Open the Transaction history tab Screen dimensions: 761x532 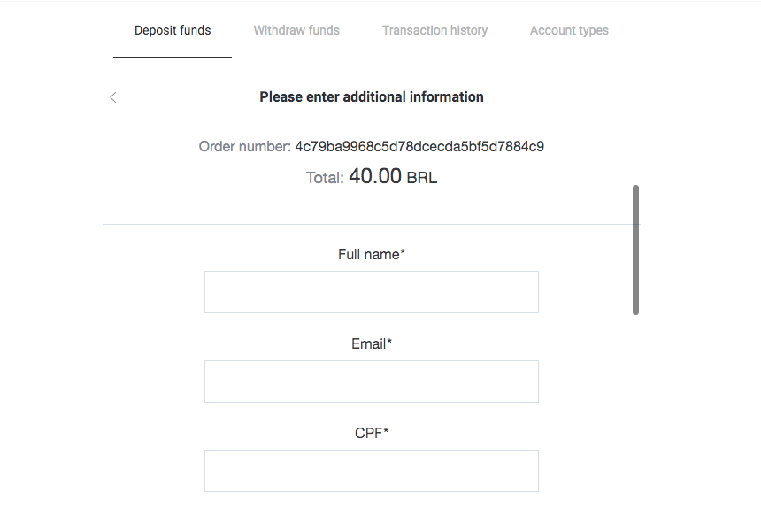[434, 29]
